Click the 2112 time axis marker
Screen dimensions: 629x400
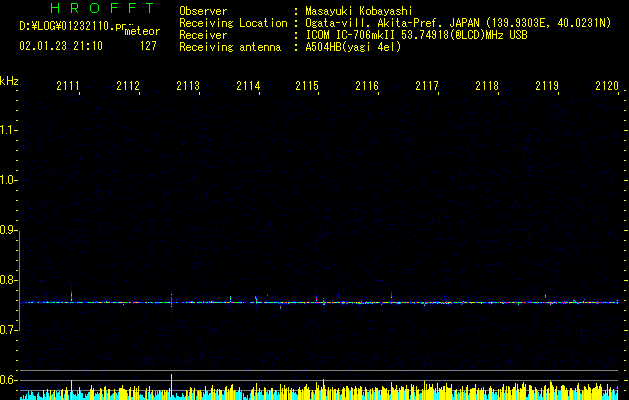click(128, 86)
